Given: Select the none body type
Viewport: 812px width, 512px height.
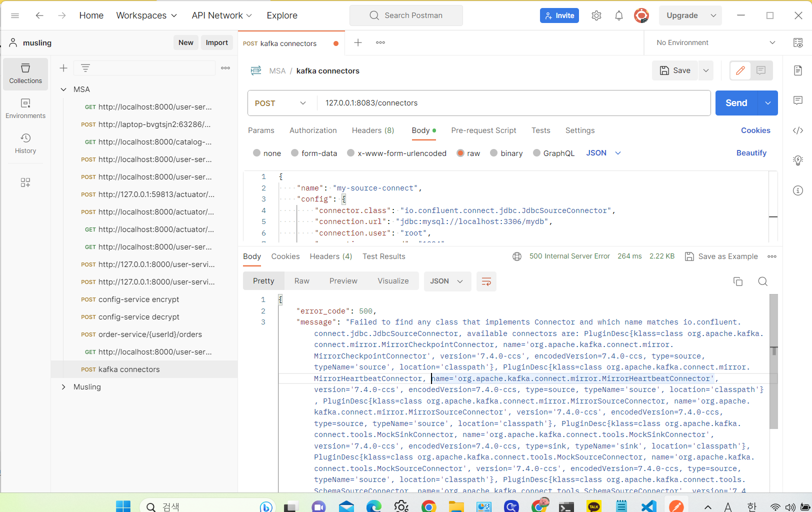Looking at the screenshot, I should (x=256, y=153).
